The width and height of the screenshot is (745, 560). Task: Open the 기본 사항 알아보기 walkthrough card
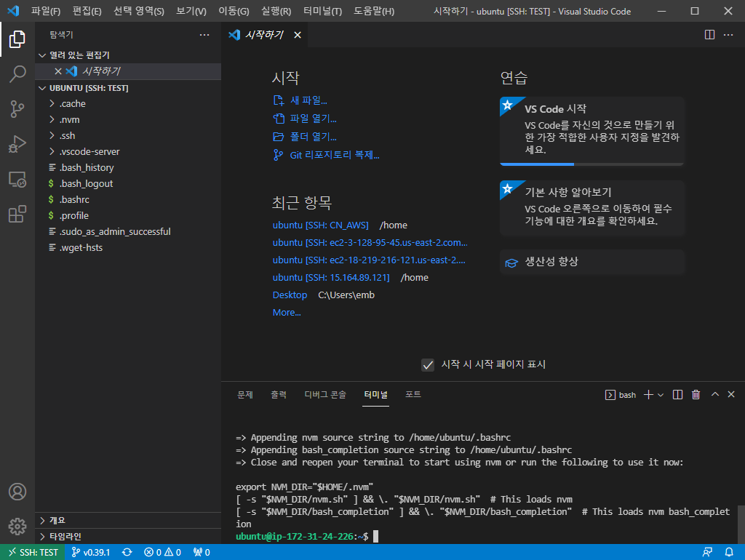point(592,207)
